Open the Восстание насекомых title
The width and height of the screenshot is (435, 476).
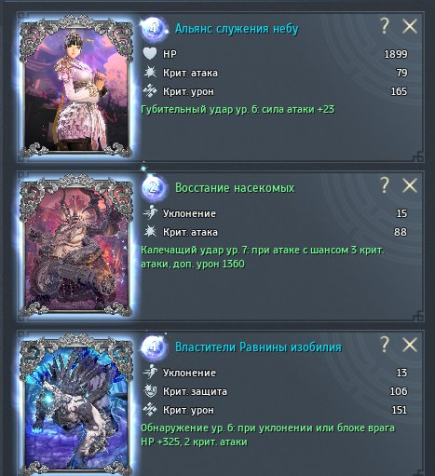coord(235,188)
